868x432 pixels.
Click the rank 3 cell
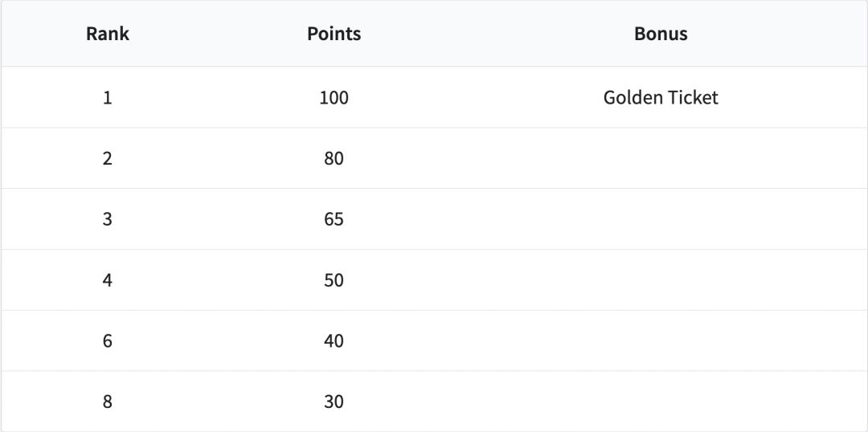(x=108, y=219)
